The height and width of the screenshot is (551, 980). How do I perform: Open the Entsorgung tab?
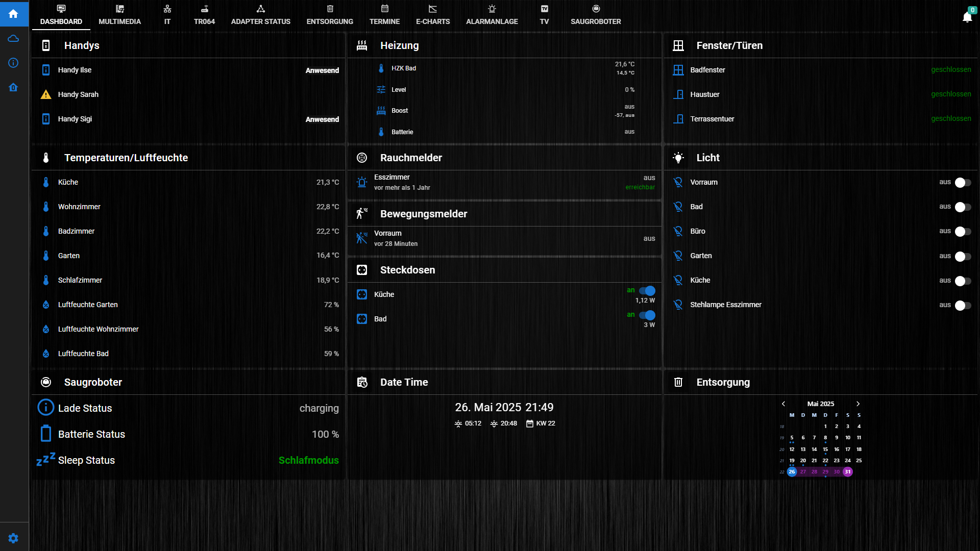pyautogui.click(x=330, y=15)
